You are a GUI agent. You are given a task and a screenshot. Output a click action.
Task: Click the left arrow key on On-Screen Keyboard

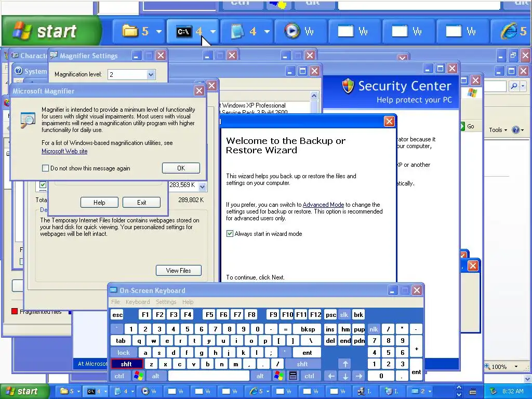pyautogui.click(x=331, y=376)
